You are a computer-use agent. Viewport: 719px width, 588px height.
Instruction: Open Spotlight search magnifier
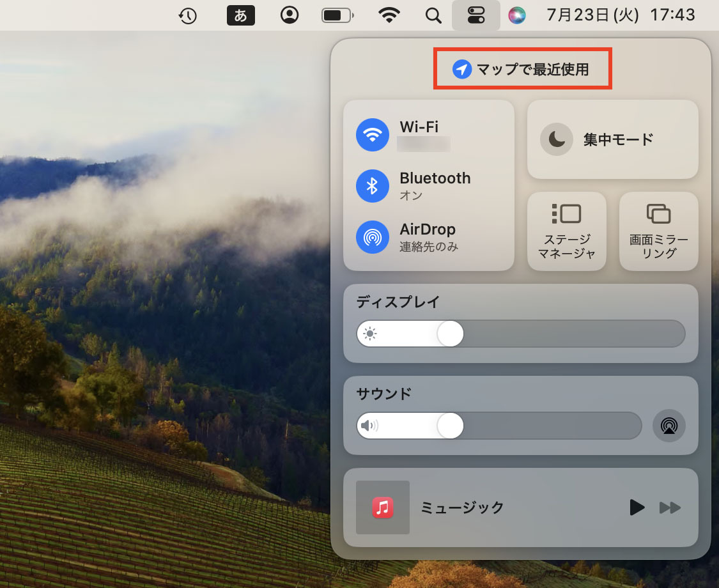pos(433,16)
